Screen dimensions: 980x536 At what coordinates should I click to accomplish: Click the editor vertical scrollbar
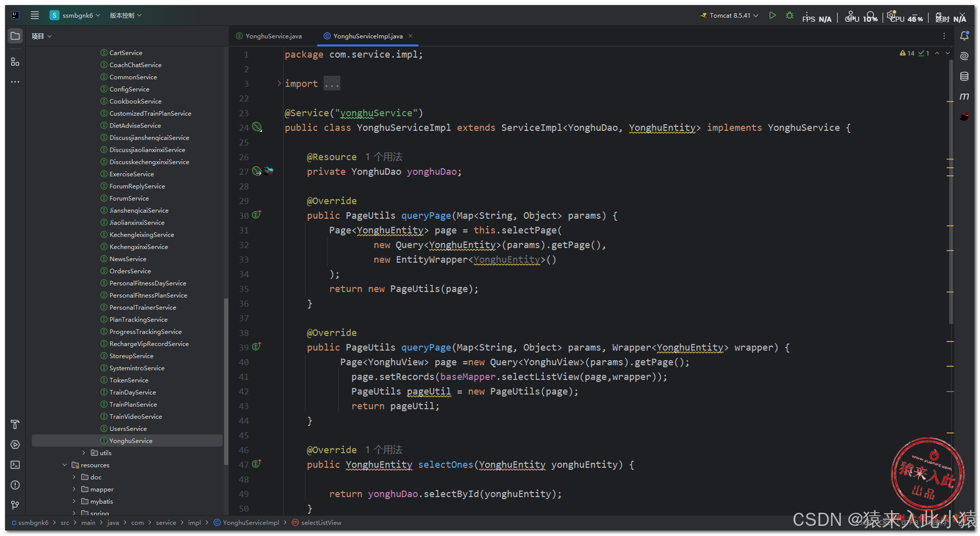(951, 192)
